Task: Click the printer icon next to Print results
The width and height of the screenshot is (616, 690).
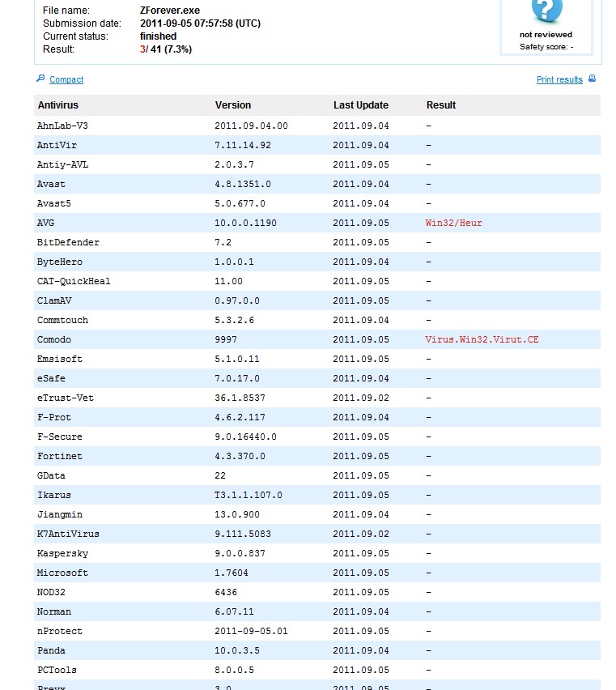Action: pos(592,79)
